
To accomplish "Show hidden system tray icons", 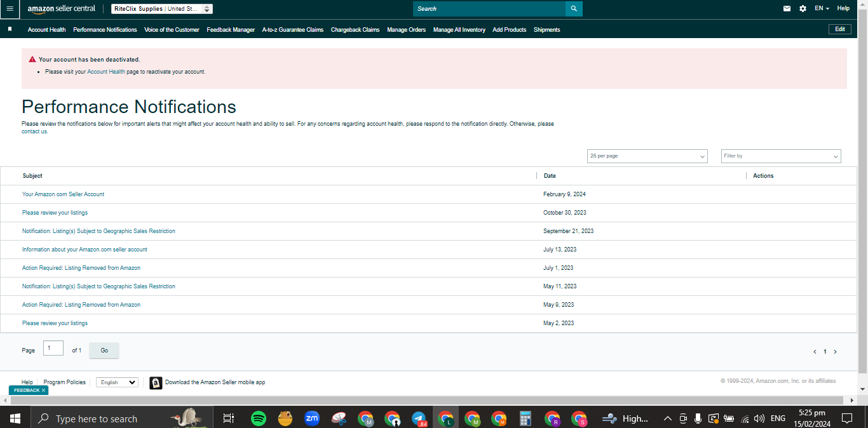I will [667, 418].
